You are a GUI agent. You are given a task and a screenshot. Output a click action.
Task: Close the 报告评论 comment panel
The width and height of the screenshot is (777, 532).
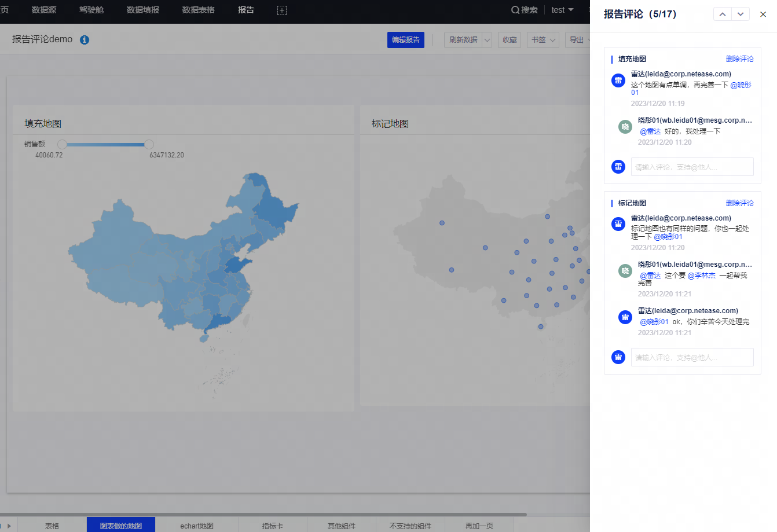pos(763,14)
